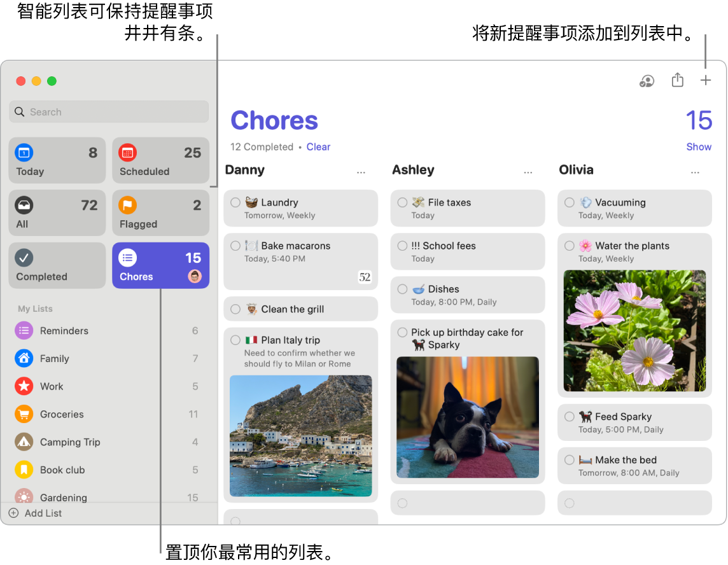Select the Scheduled smart list

(160, 161)
